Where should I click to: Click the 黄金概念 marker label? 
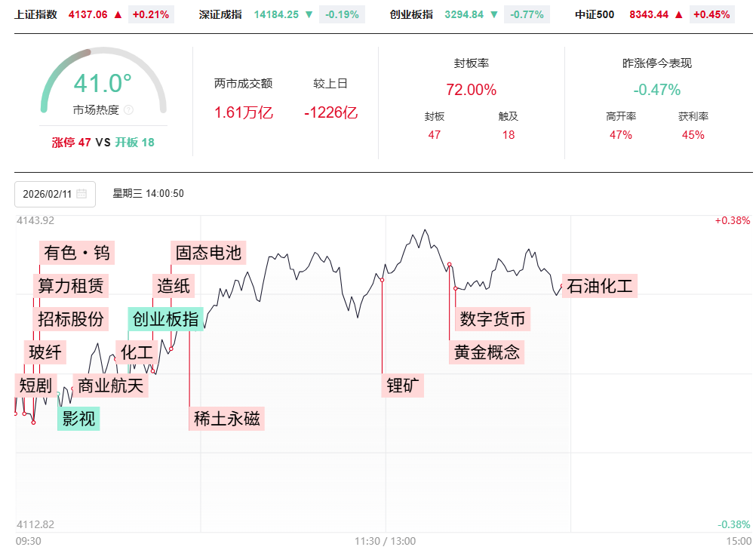pos(487,352)
